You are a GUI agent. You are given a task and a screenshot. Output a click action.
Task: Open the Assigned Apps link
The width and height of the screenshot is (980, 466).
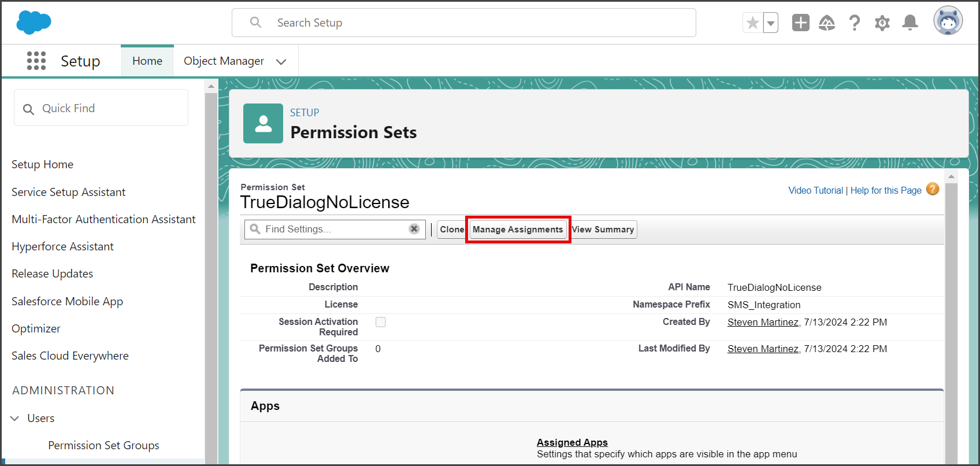click(x=572, y=442)
